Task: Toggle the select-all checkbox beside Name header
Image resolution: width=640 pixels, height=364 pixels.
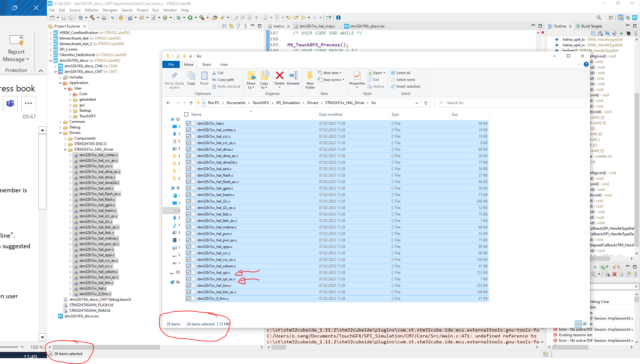Action: tap(186, 115)
